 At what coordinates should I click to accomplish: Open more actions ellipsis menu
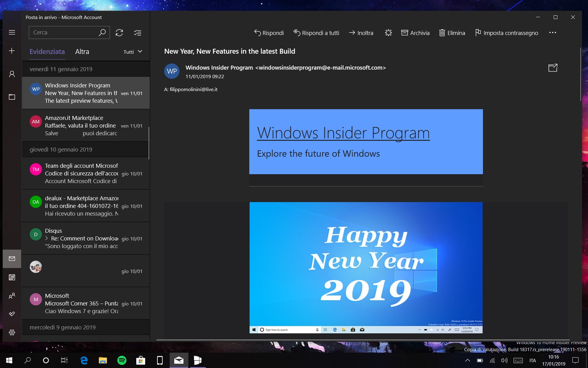tap(553, 33)
